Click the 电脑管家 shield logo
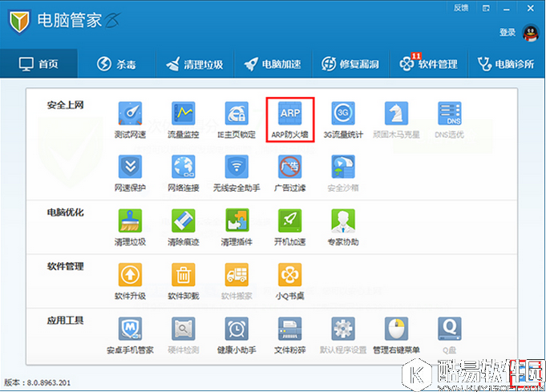 click(x=19, y=22)
